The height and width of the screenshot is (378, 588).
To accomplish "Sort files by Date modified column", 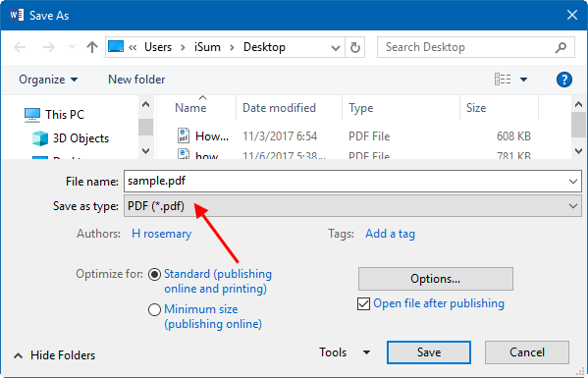I will (279, 108).
